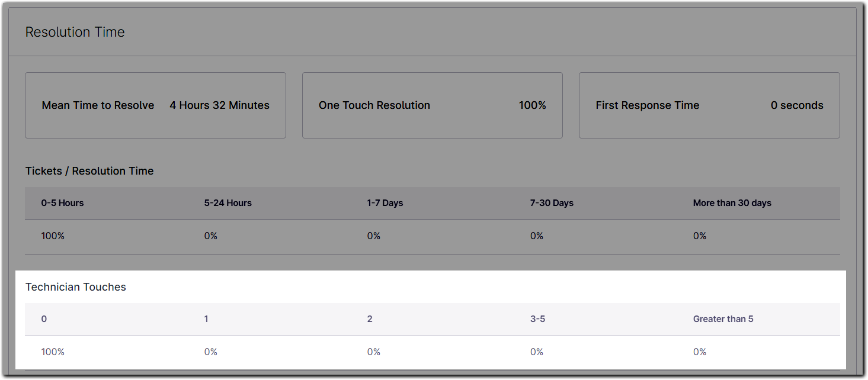
Task: Click the Technician Touches section title
Action: tap(76, 286)
